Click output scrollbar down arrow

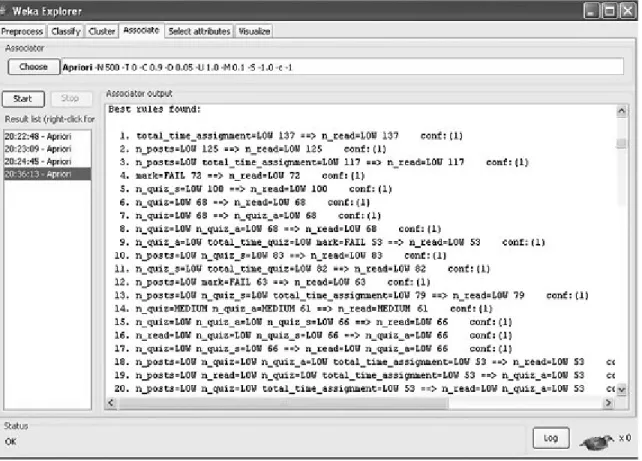(622, 389)
